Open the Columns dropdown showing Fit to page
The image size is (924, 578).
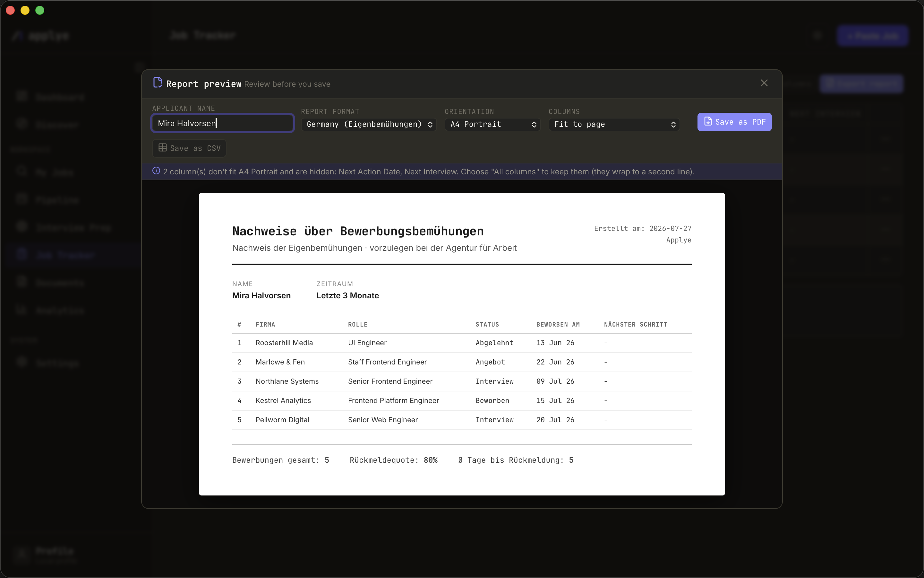614,124
